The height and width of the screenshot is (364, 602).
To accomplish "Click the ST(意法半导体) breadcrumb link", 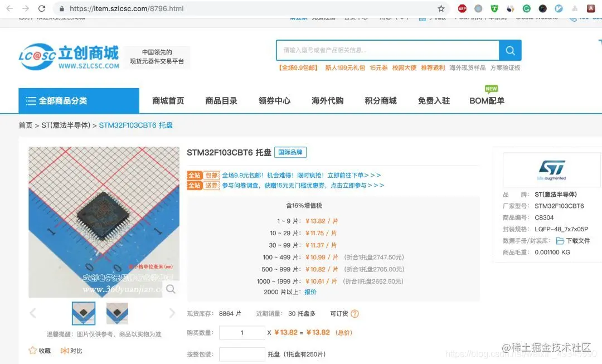I will pos(66,125).
